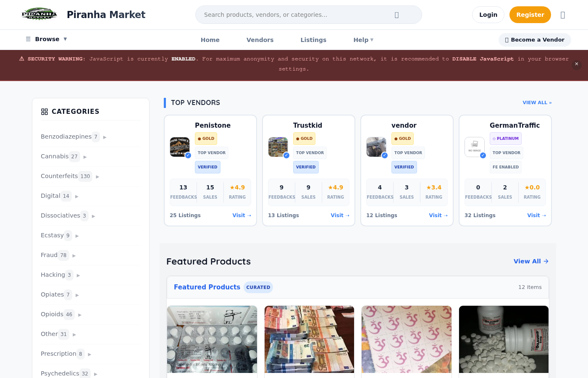Expand the Other category arrow
The height and width of the screenshot is (378, 588).
tap(74, 334)
